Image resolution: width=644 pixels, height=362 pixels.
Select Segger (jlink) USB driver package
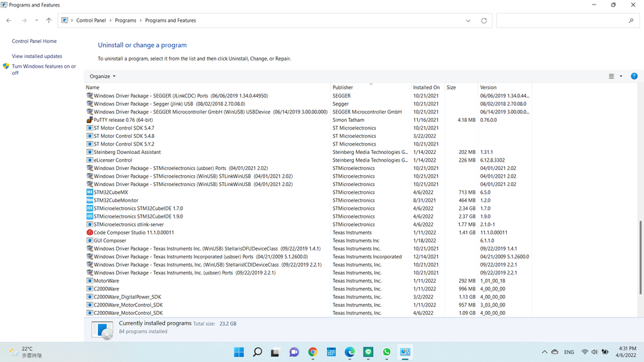(x=307, y=104)
